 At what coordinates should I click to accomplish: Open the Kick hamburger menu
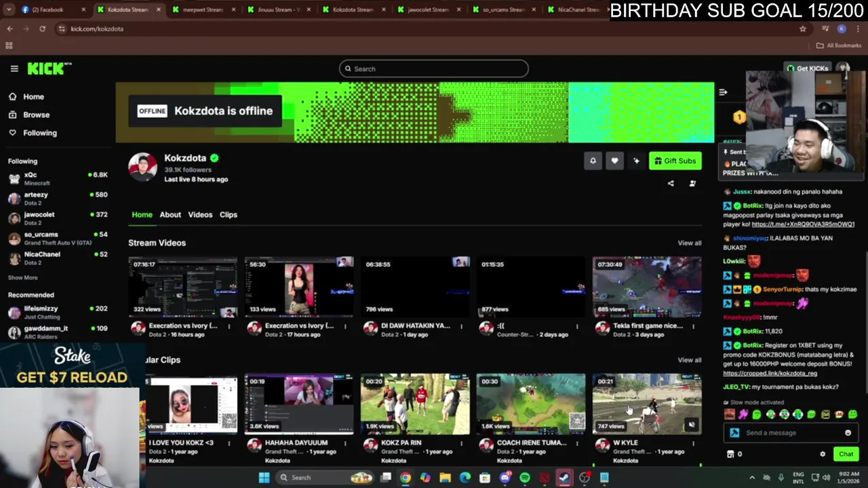14,68
